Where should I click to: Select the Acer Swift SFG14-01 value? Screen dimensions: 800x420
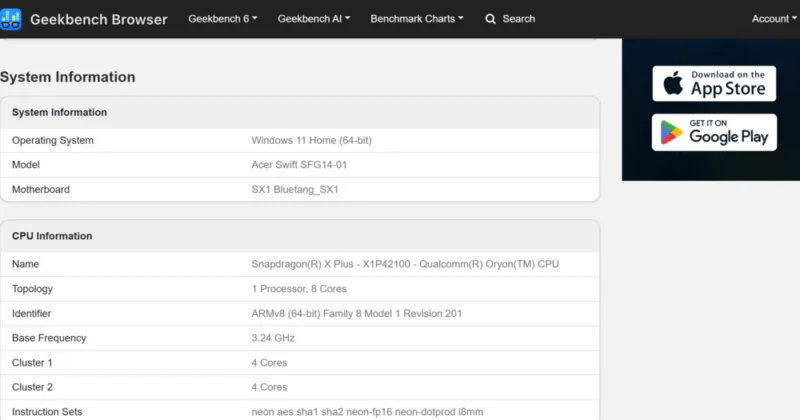pos(299,165)
